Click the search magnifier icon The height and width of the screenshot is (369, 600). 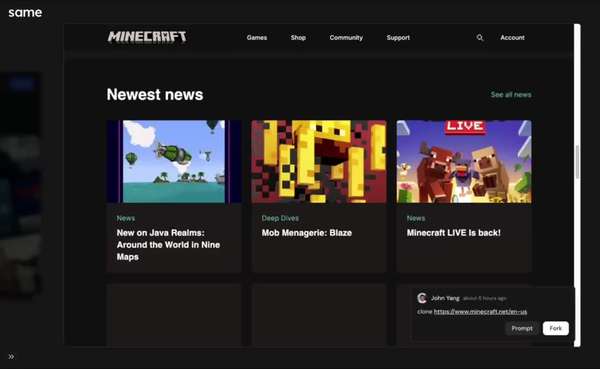[x=480, y=38]
